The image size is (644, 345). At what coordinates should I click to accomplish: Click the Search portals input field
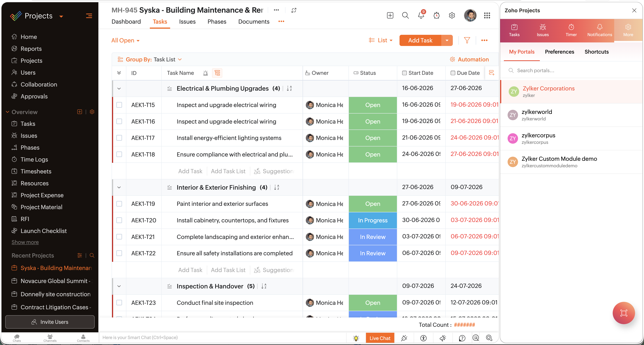572,70
